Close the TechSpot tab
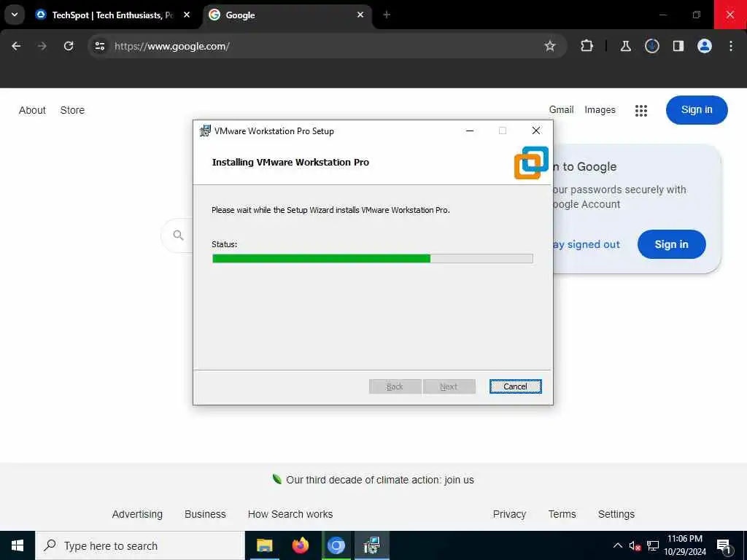Screen dimensions: 747x560 click(x=187, y=15)
